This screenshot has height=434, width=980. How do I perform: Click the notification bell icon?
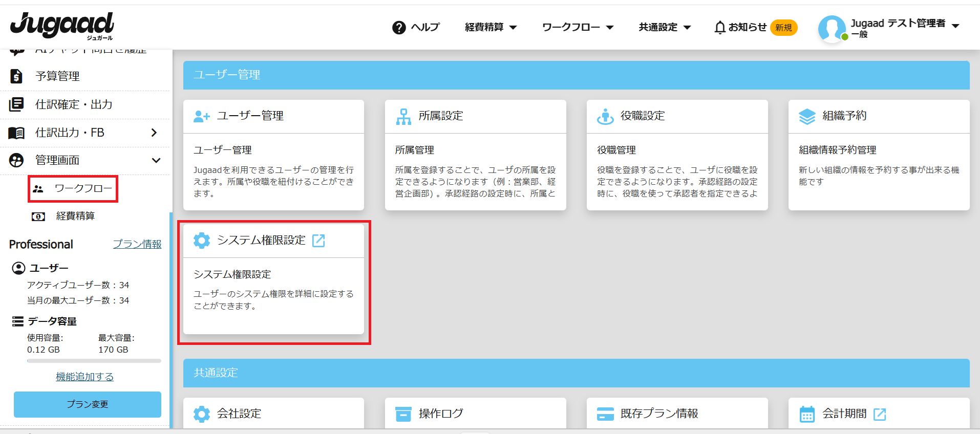pyautogui.click(x=720, y=28)
